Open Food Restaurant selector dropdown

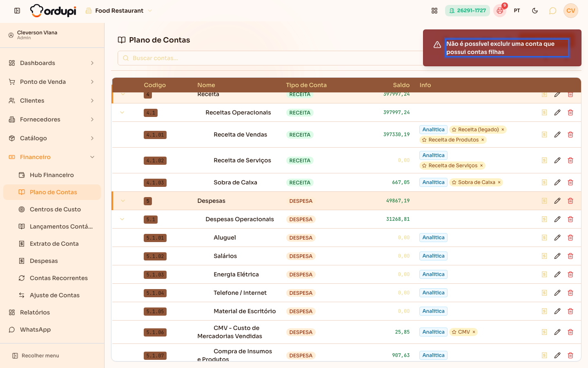119,11
